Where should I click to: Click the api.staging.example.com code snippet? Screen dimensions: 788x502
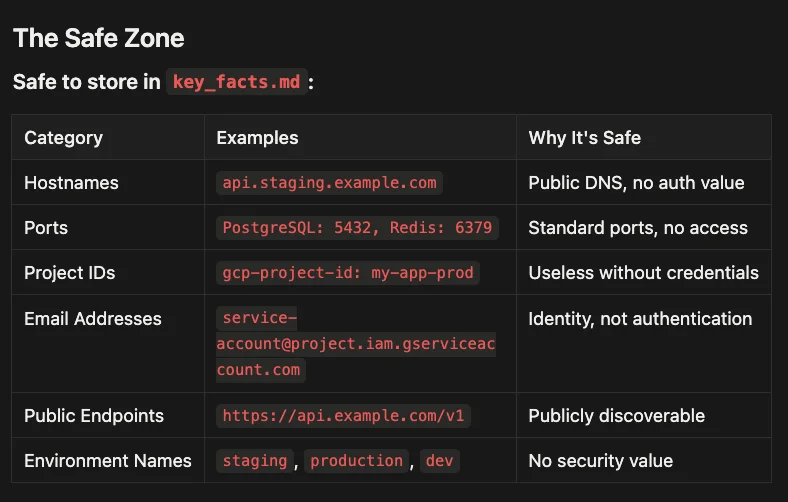(x=329, y=182)
